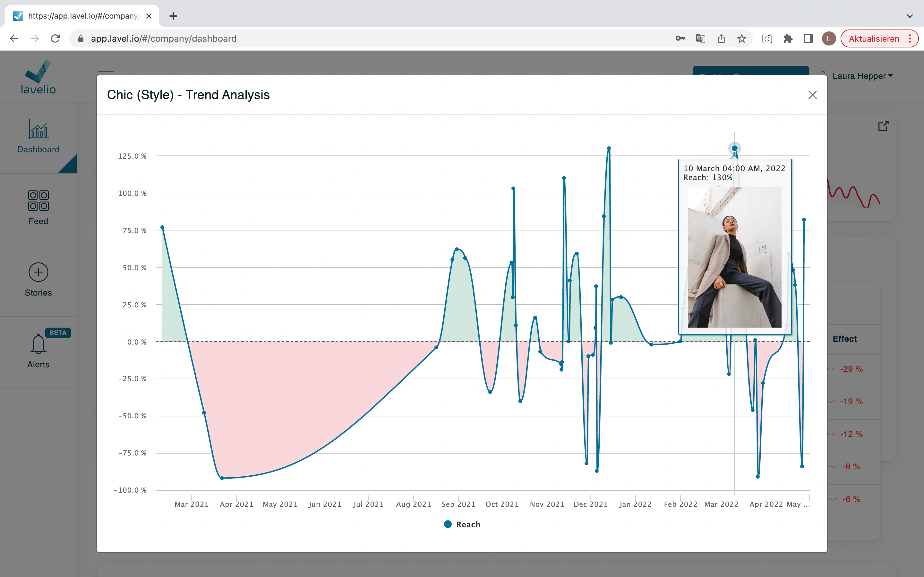Open the Extensions puzzle icon
The height and width of the screenshot is (577, 924).
click(788, 38)
